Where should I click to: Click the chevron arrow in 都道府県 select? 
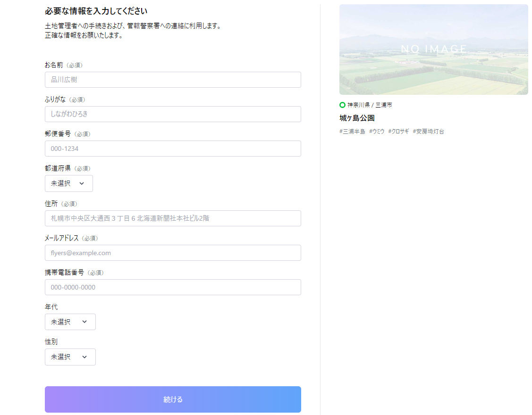(82, 183)
